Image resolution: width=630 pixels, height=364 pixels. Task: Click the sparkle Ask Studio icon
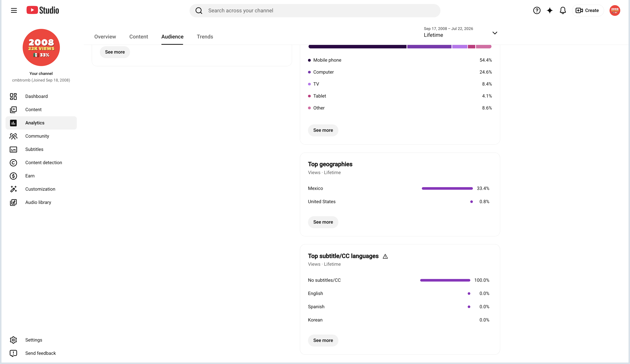tap(550, 10)
